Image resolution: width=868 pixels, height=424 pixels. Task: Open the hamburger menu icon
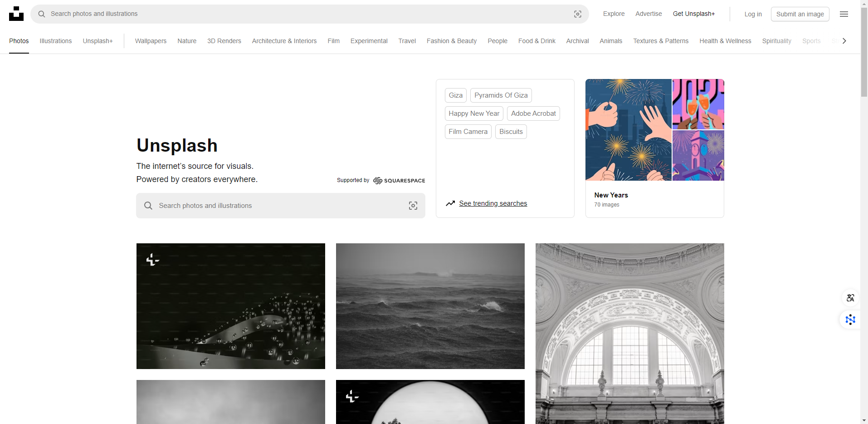(x=844, y=14)
